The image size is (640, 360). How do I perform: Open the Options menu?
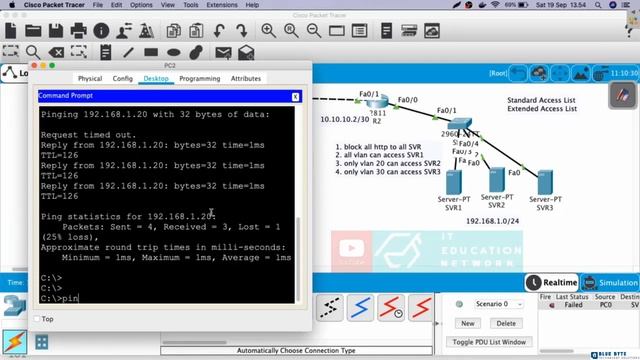tap(141, 5)
